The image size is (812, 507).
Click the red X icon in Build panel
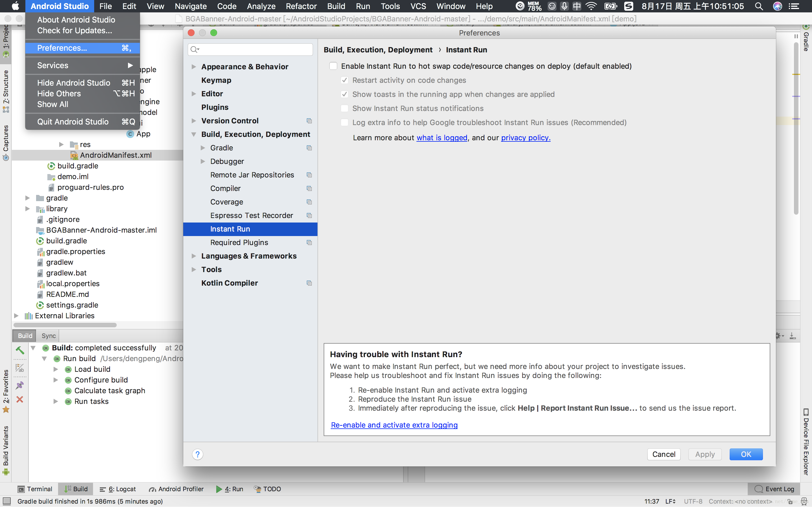(x=20, y=399)
